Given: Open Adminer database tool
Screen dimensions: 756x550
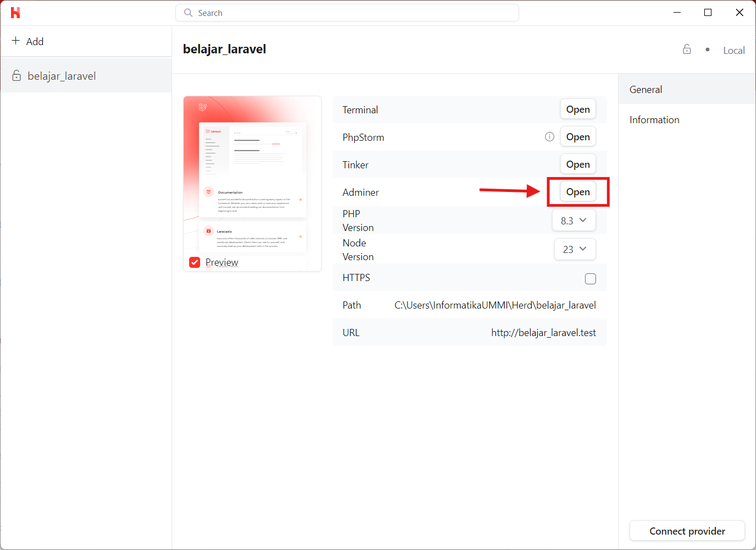Looking at the screenshot, I should pos(577,191).
